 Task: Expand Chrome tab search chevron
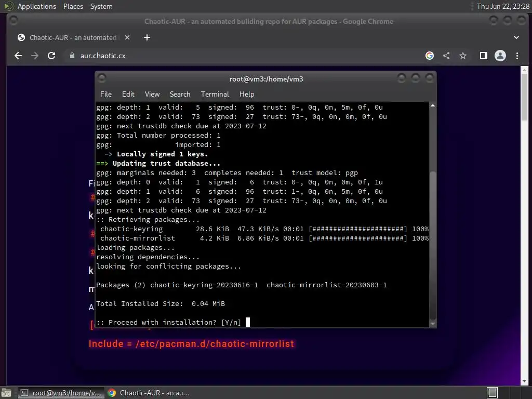pyautogui.click(x=516, y=37)
